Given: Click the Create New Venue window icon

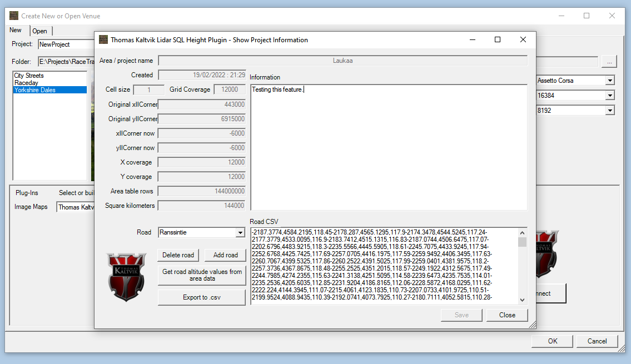Looking at the screenshot, I should point(14,16).
